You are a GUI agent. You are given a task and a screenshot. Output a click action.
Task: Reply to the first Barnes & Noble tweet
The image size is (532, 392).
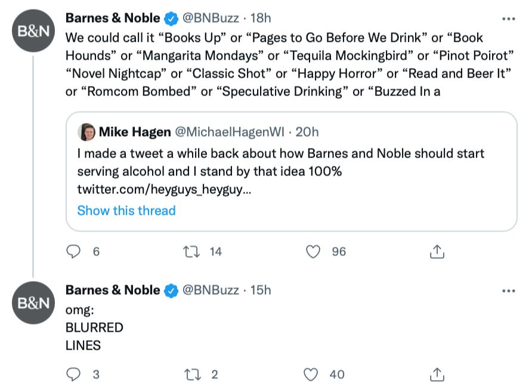pos(73,252)
